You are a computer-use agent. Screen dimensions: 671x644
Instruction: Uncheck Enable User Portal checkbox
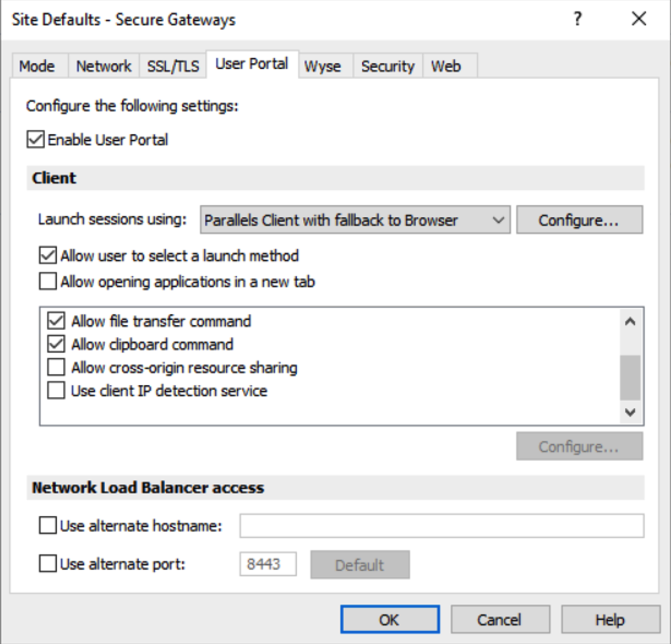tap(36, 140)
